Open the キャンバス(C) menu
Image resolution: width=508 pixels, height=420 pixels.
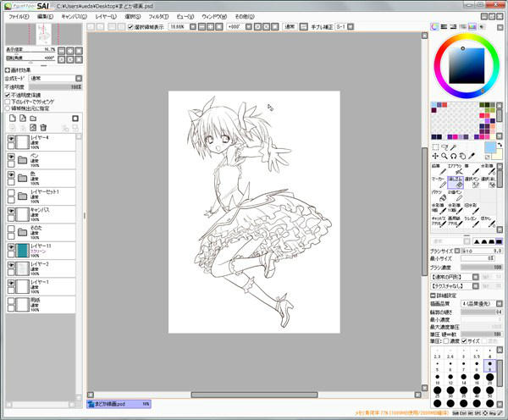coord(75,17)
